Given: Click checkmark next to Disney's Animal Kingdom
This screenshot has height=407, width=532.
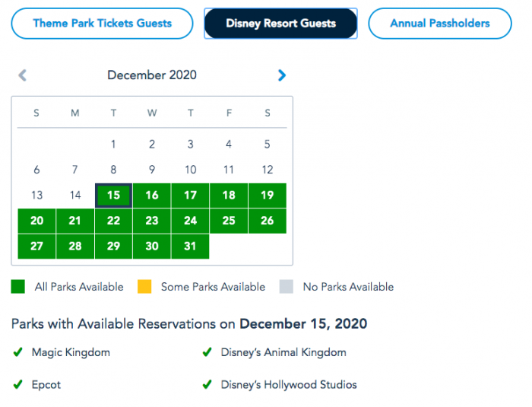Looking at the screenshot, I should tap(207, 352).
